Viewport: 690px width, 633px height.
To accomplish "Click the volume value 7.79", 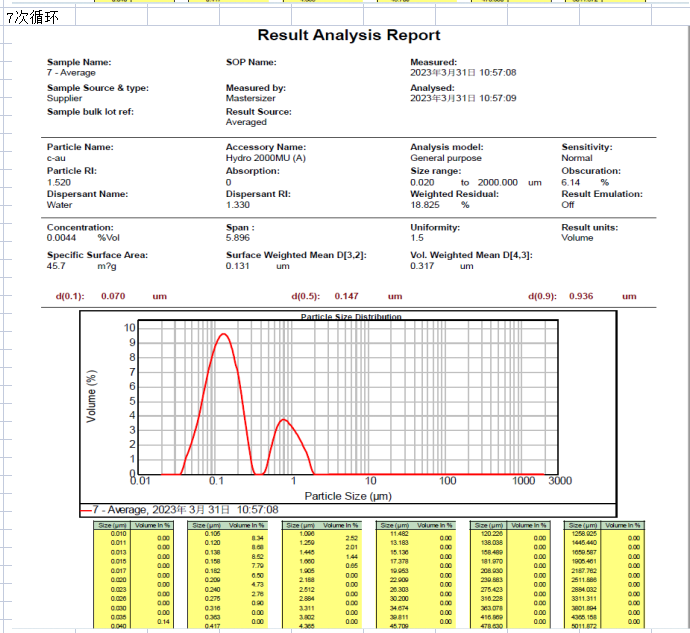I will (x=257, y=566).
